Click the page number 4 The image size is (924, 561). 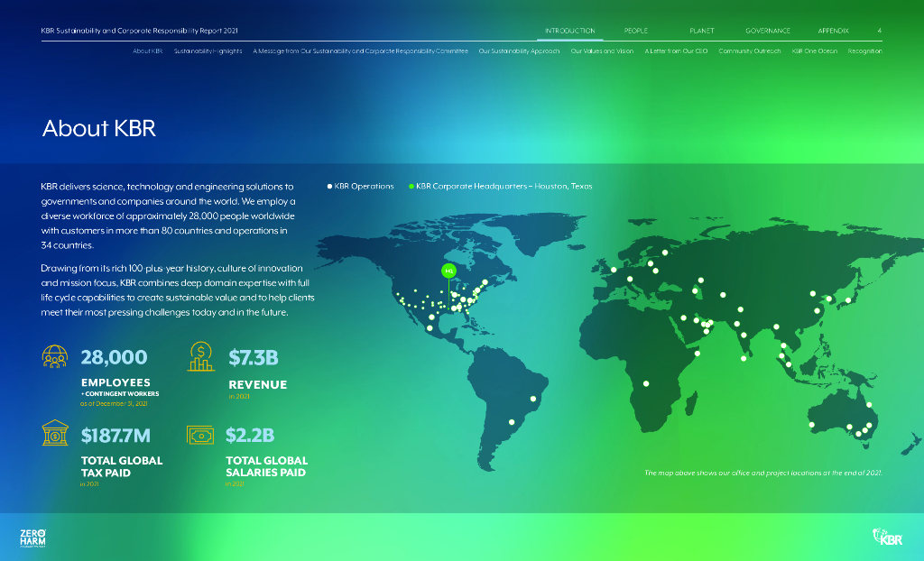tap(879, 31)
